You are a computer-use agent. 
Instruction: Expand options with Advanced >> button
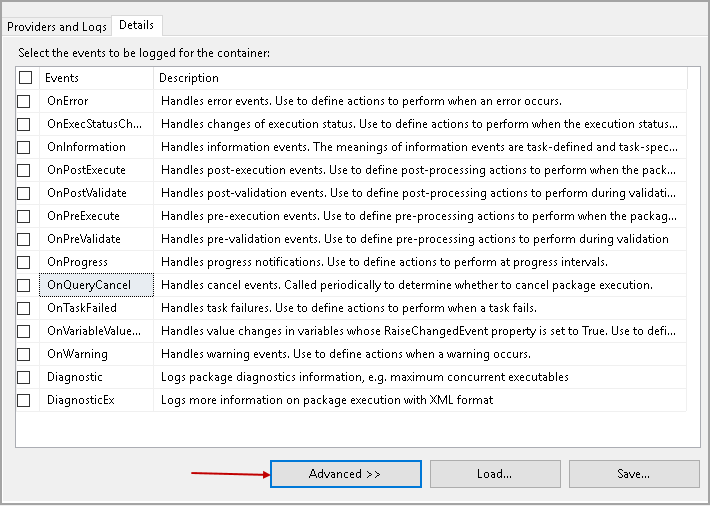(345, 474)
